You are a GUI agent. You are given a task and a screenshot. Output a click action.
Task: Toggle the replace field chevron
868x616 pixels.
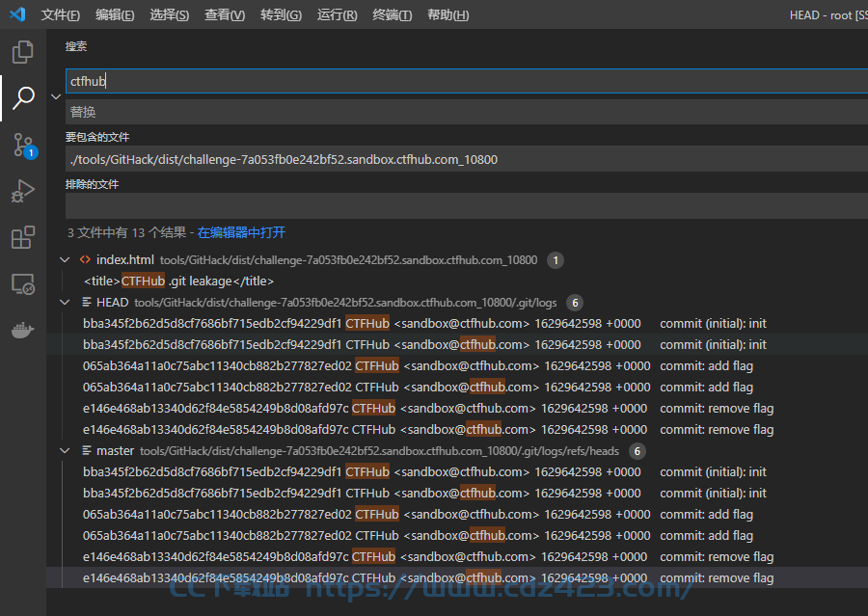(x=56, y=96)
